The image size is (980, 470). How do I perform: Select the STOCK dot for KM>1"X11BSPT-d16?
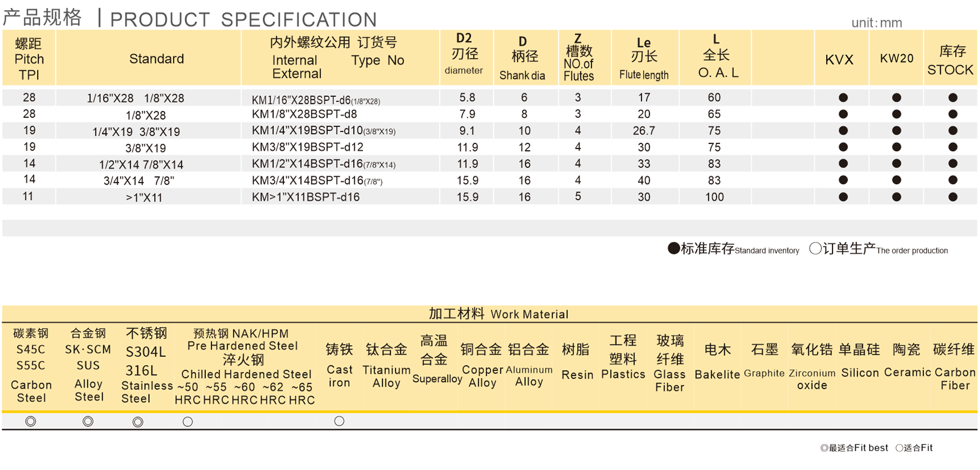(x=951, y=196)
